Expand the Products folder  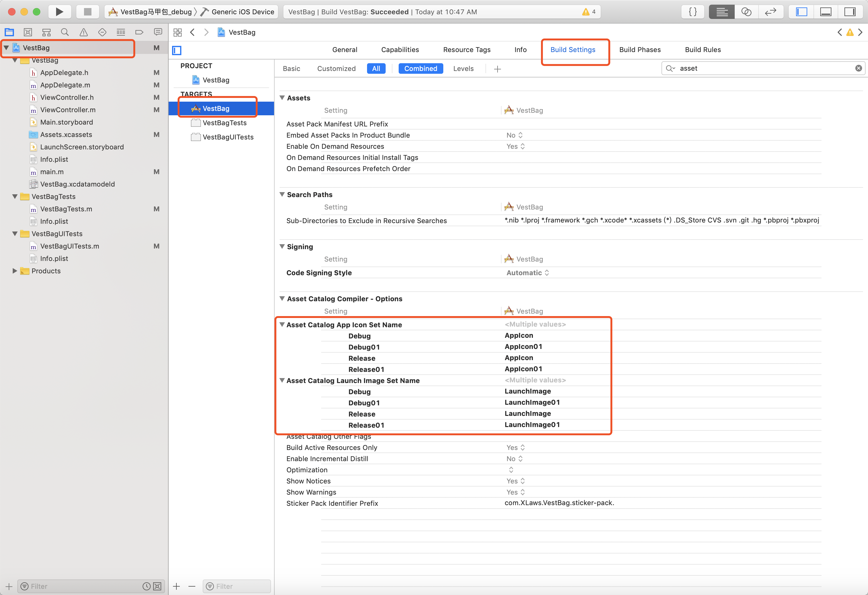pos(15,271)
